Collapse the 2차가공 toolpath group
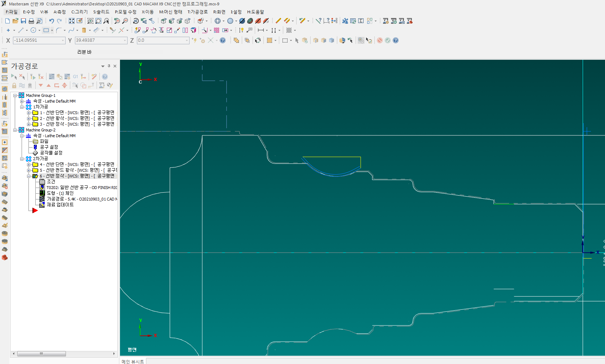 (x=22, y=159)
